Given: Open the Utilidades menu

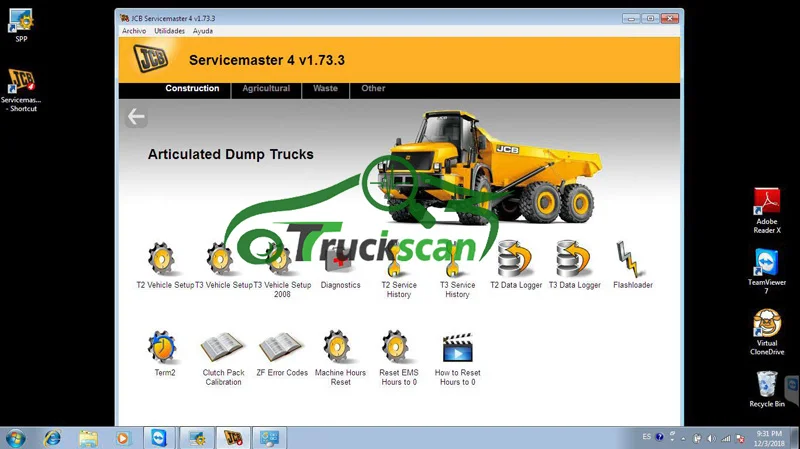Looking at the screenshot, I should 169,31.
